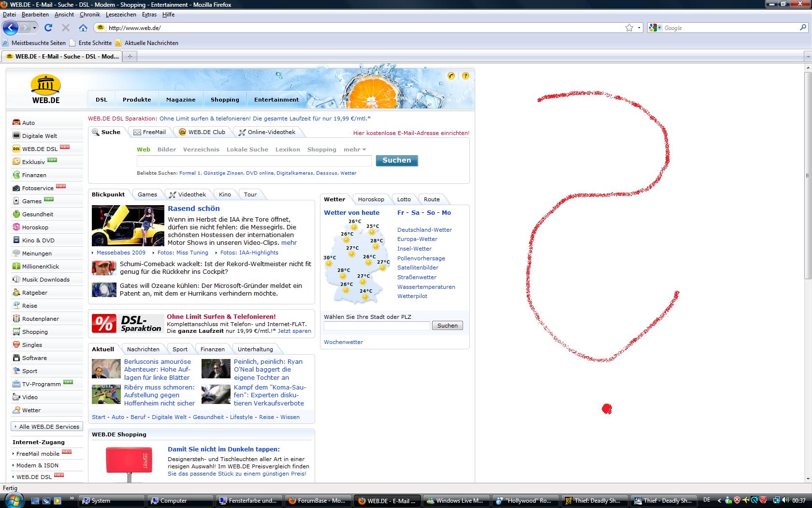
Task: Open the URL bar history dropdown
Action: [639, 28]
